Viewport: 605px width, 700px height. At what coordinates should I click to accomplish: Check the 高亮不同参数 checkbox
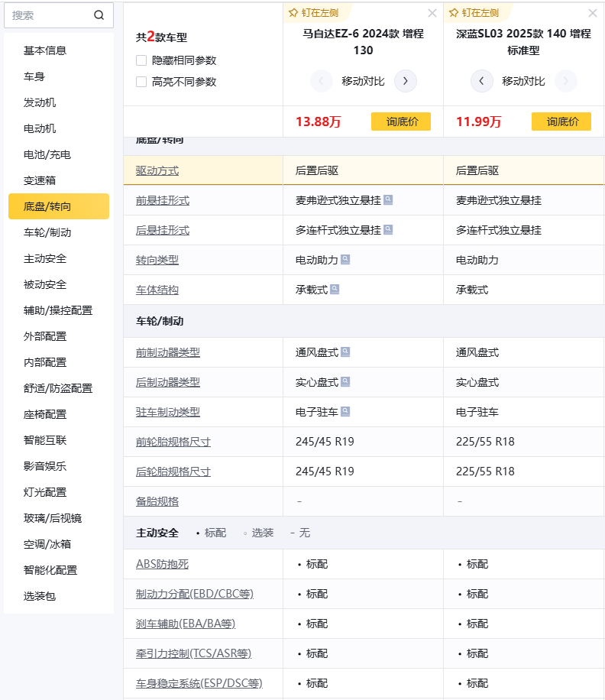(141, 82)
